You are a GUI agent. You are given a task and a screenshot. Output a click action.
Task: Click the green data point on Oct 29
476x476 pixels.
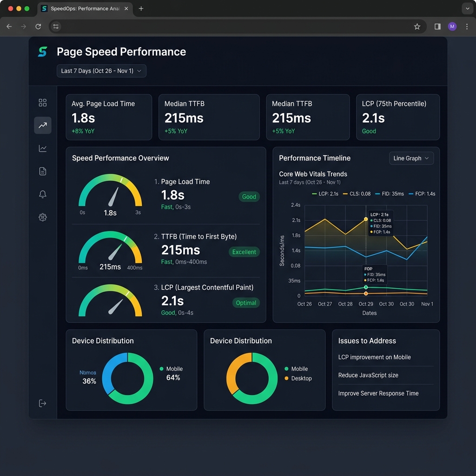click(366, 287)
